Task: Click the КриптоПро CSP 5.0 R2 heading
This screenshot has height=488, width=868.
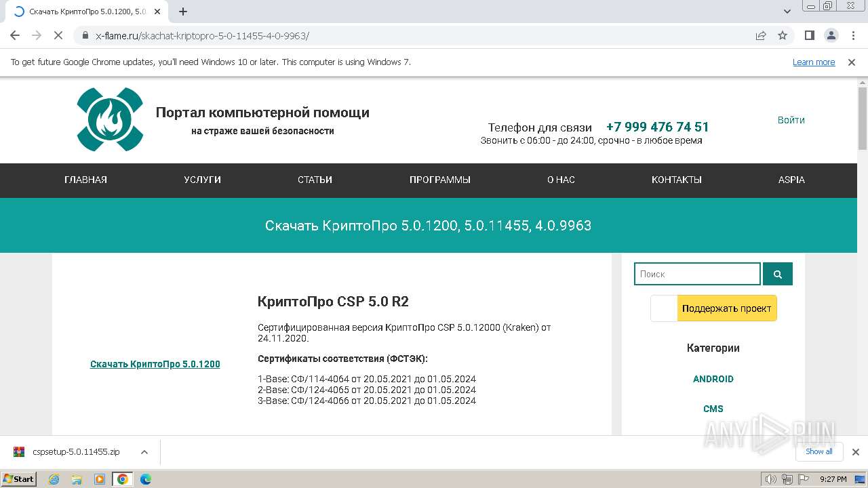Action: click(x=333, y=302)
